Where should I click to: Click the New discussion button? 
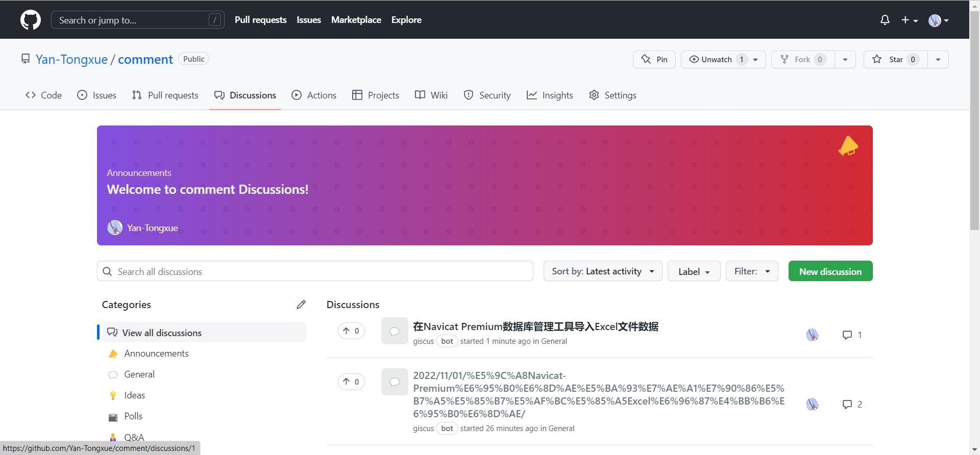point(830,271)
